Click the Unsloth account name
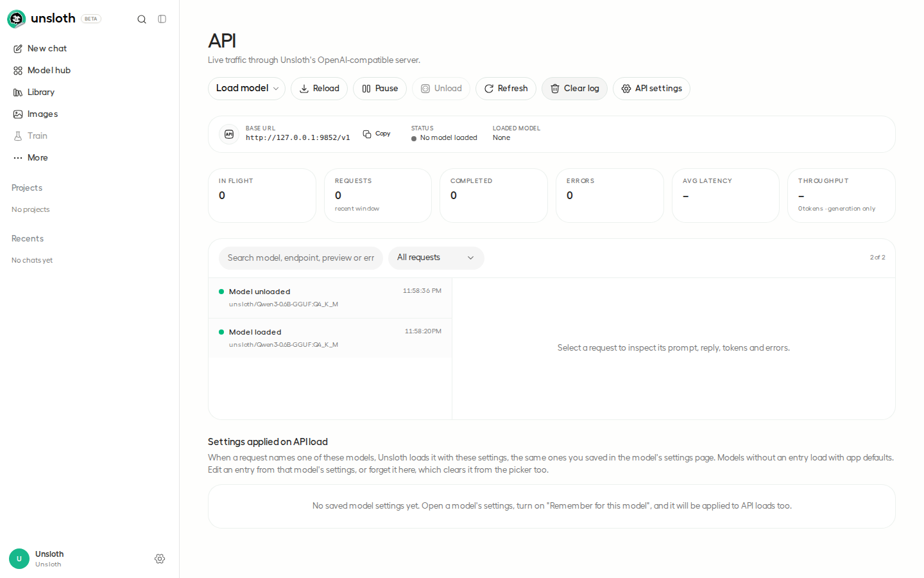Screen dimensions: 924x578 pos(49,554)
